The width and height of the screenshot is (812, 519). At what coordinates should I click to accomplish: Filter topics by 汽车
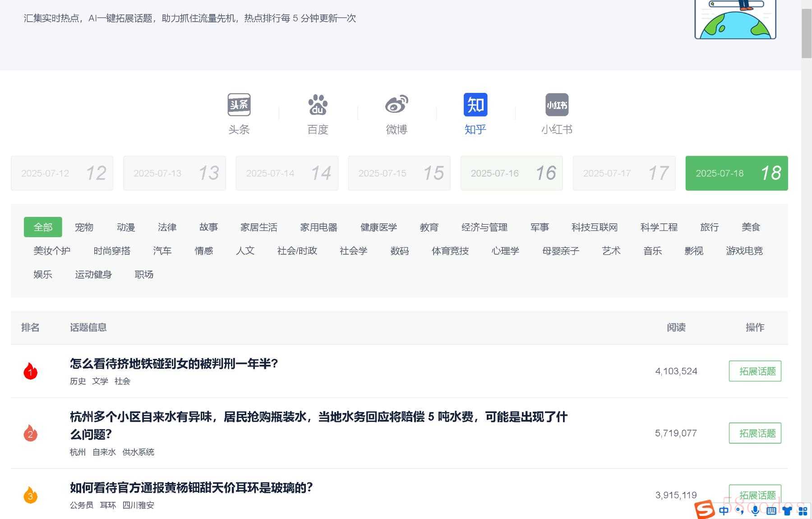point(162,251)
